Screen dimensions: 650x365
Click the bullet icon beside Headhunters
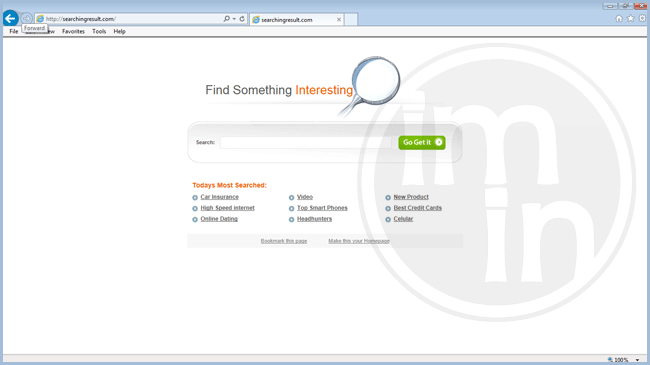(291, 219)
